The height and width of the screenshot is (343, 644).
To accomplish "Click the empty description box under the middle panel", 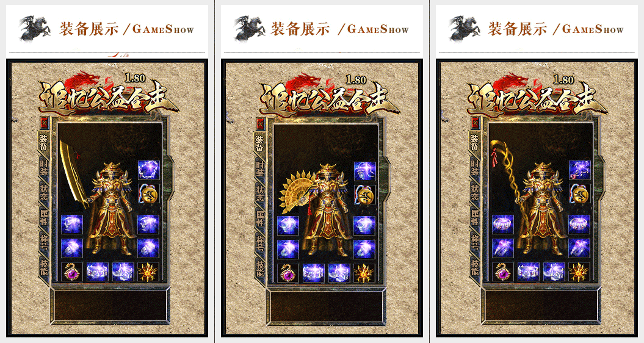I will coord(325,306).
